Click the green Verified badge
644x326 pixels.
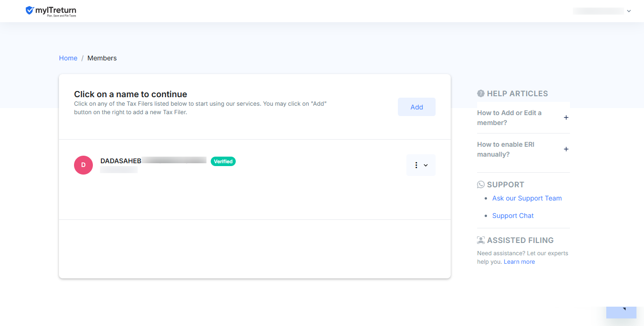point(223,161)
